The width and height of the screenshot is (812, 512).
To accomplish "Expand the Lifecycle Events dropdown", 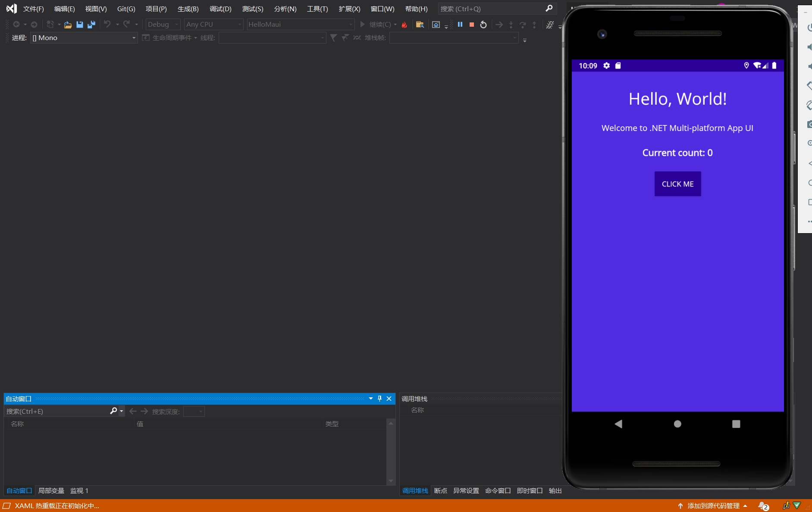I will point(195,38).
